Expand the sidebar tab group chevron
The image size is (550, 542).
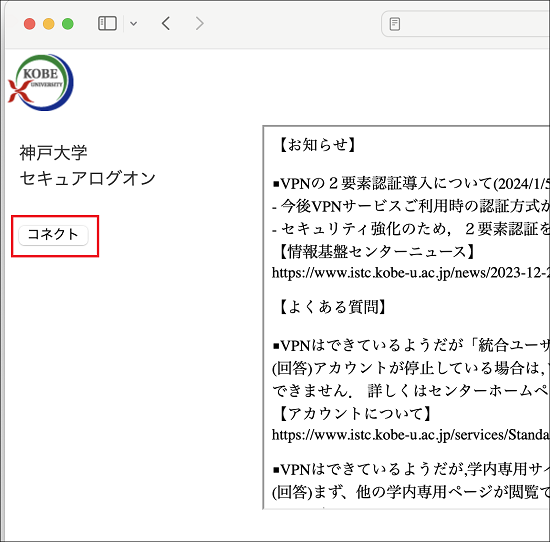[x=133, y=24]
